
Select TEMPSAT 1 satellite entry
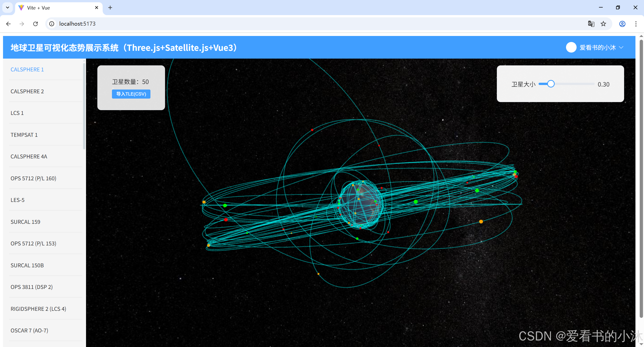(x=24, y=135)
